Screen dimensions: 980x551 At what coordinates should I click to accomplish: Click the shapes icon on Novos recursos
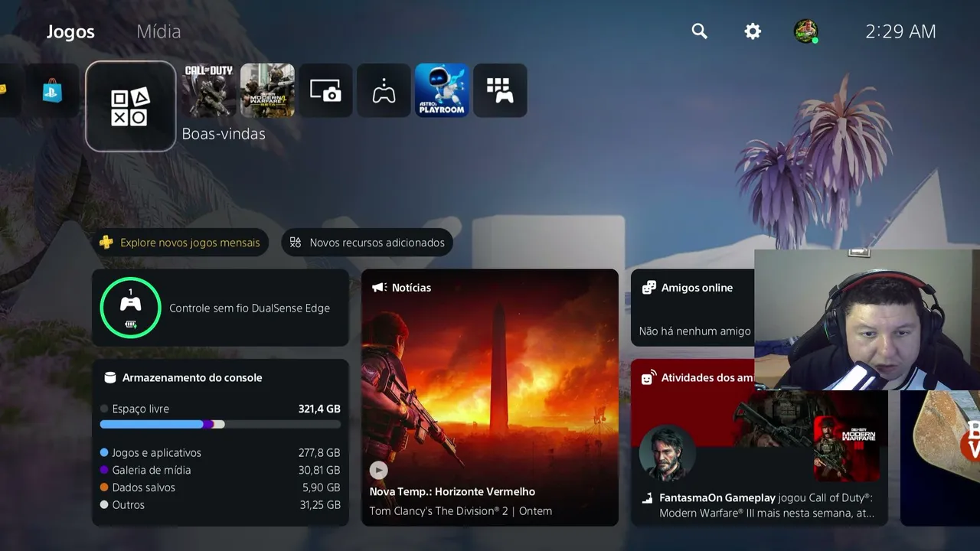pos(296,243)
